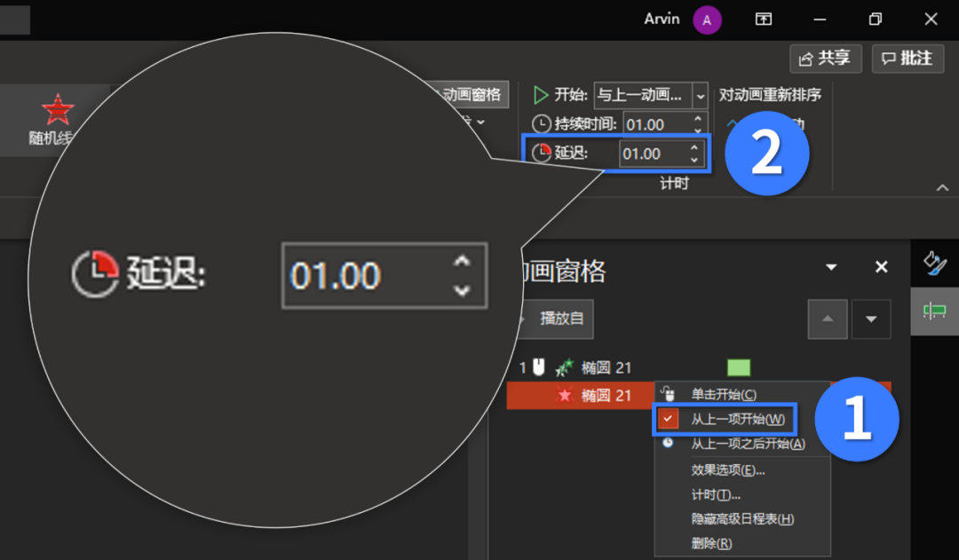This screenshot has height=560, width=959.
Task: Collapse the ribbon with chevron arrow
Action: coord(942,187)
